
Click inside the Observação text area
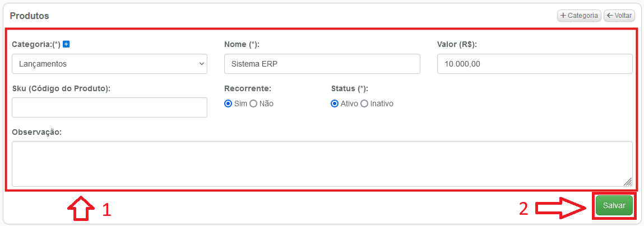tap(322, 164)
